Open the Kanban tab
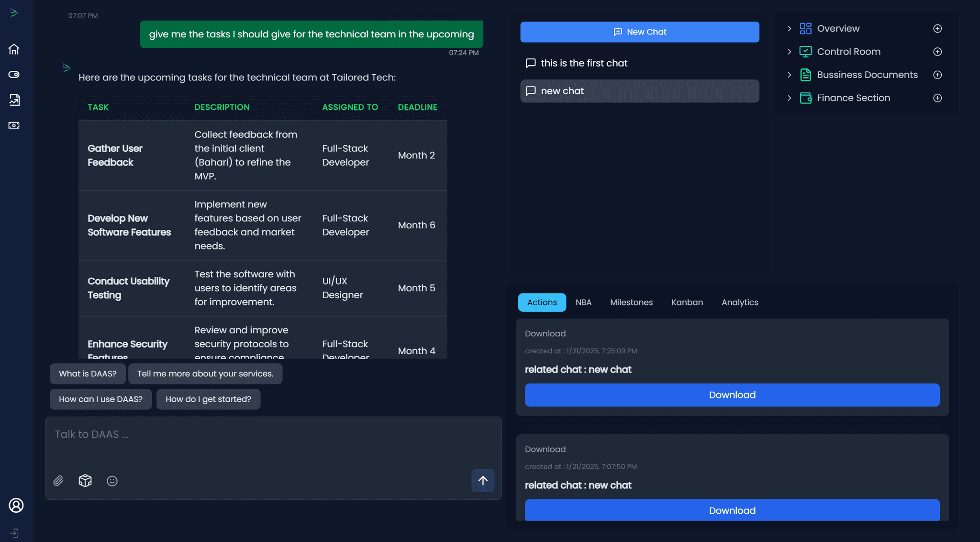 (x=687, y=302)
